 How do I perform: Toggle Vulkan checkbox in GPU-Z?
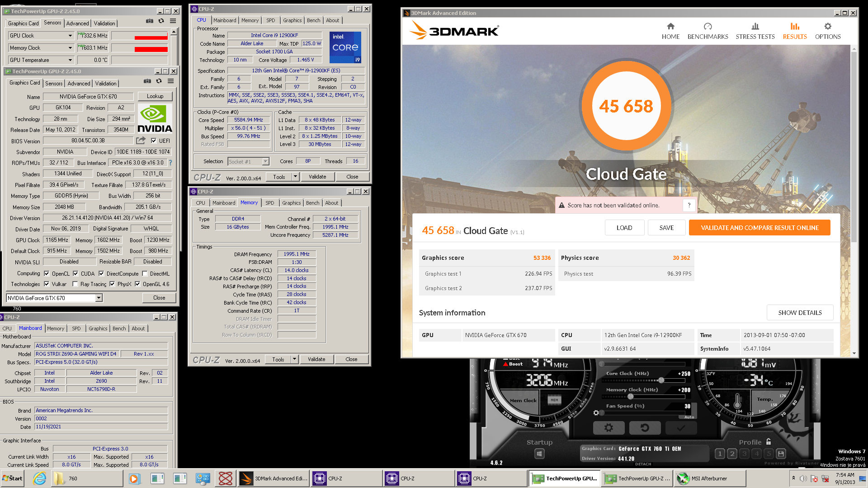tap(46, 284)
